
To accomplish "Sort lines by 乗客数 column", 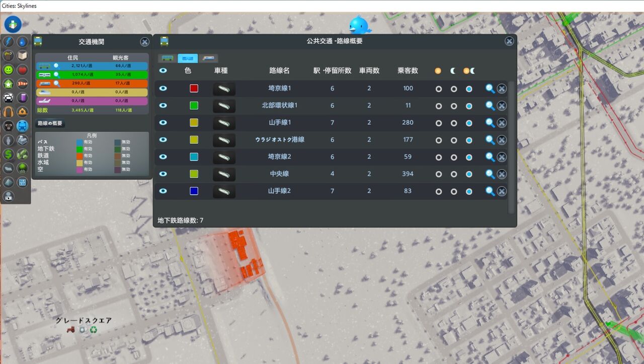I will (408, 71).
